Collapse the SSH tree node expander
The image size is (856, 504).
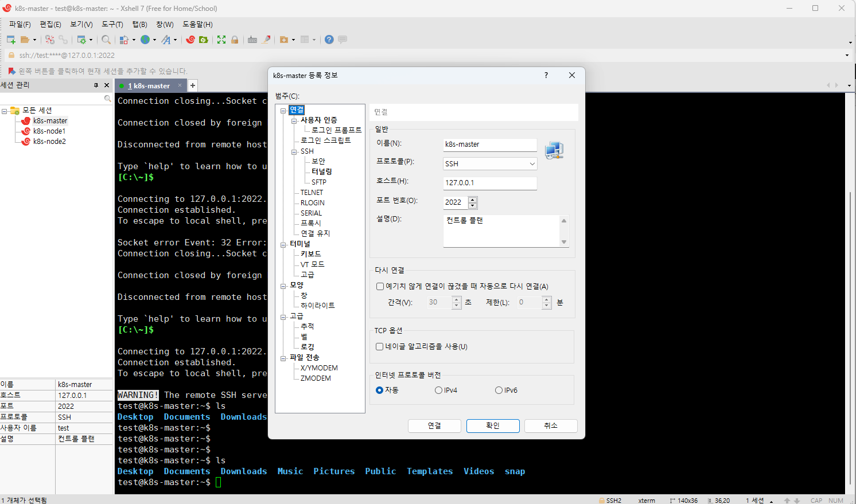(x=294, y=151)
